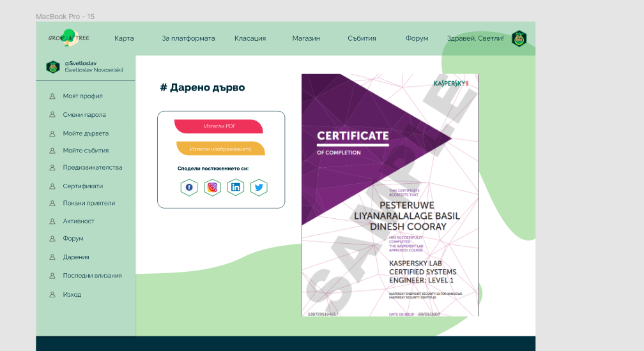The height and width of the screenshot is (351, 644).
Task: Open Дарения in the sidebar
Action: (76, 257)
